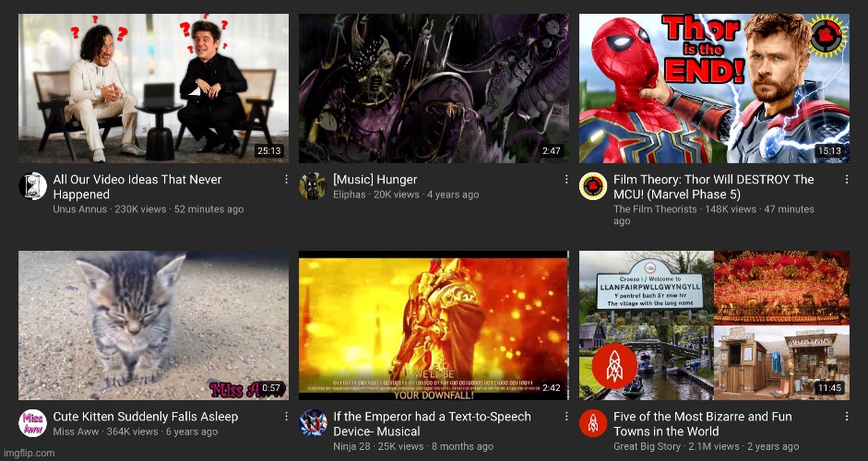Image resolution: width=868 pixels, height=461 pixels.
Task: Click the '2.1M views' text
Action: [714, 446]
